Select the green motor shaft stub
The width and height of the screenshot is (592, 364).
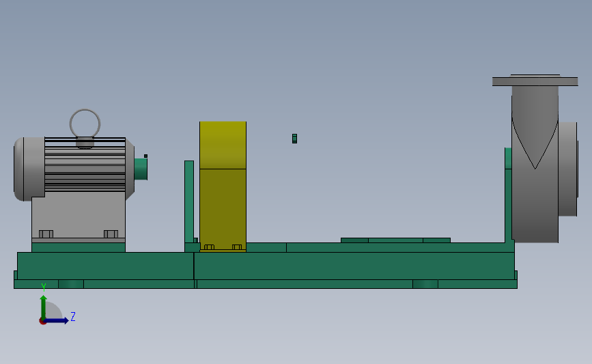point(141,169)
